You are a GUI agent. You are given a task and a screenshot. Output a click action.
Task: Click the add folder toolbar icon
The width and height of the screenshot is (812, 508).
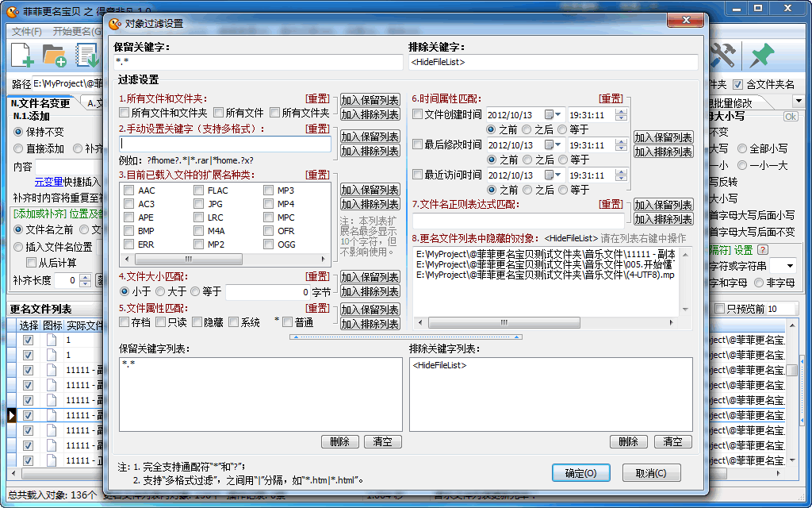pos(54,55)
